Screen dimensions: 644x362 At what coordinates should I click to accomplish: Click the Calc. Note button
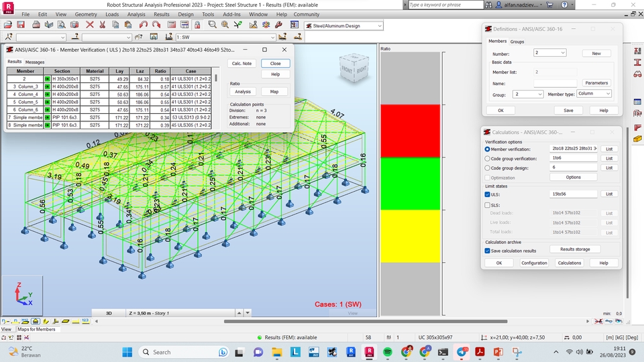point(241,63)
